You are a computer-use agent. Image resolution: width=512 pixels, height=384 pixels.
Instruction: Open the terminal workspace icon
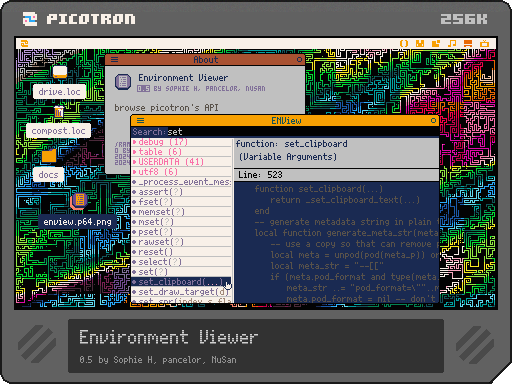pyautogui.click(x=484, y=43)
